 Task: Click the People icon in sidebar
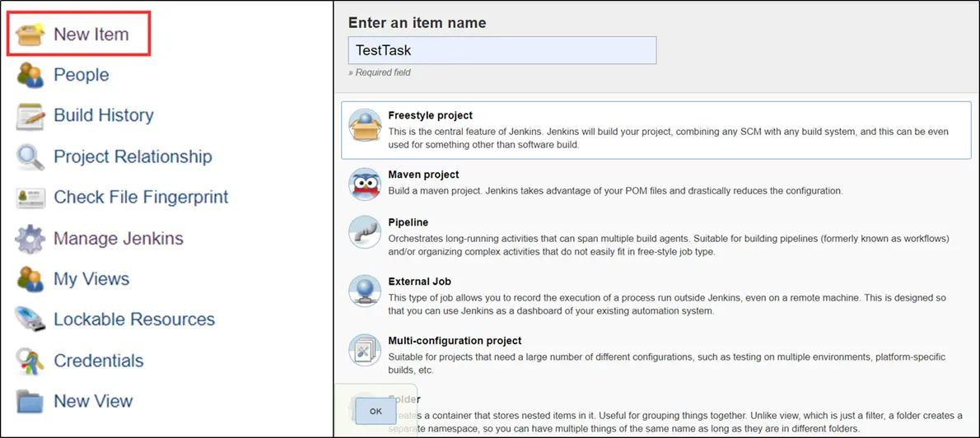pos(30,75)
